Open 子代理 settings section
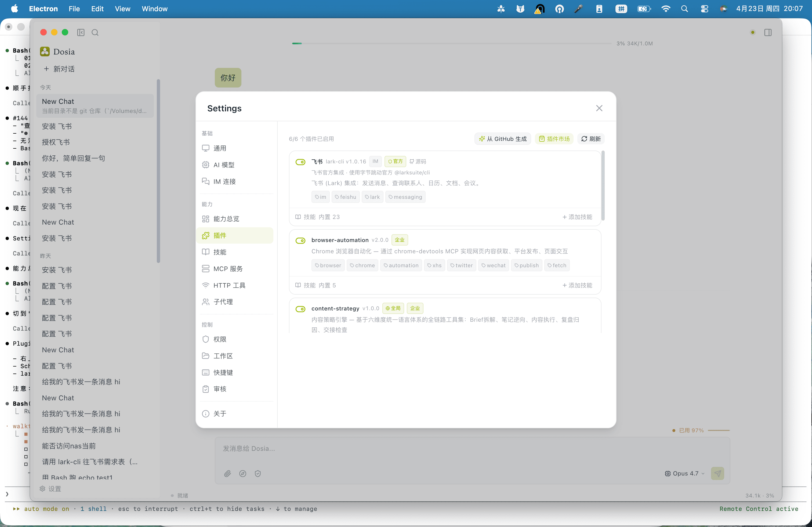 point(235,302)
